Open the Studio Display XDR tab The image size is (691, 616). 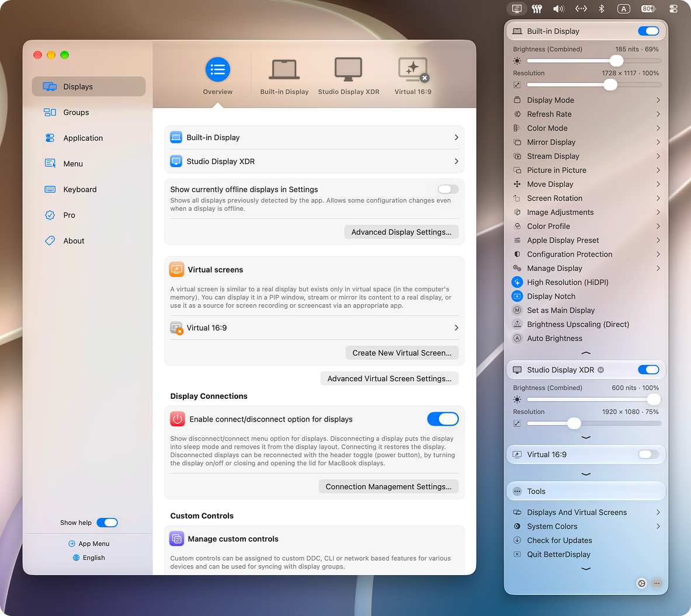point(348,69)
